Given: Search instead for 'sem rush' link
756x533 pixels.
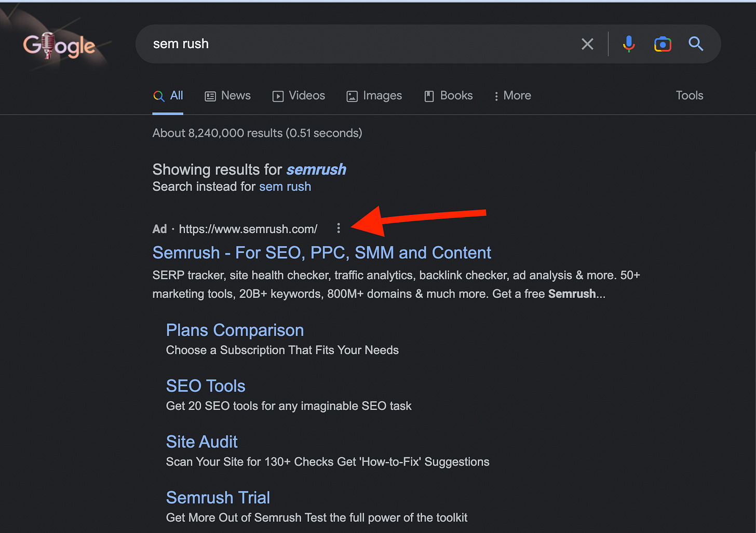Looking at the screenshot, I should (x=285, y=187).
